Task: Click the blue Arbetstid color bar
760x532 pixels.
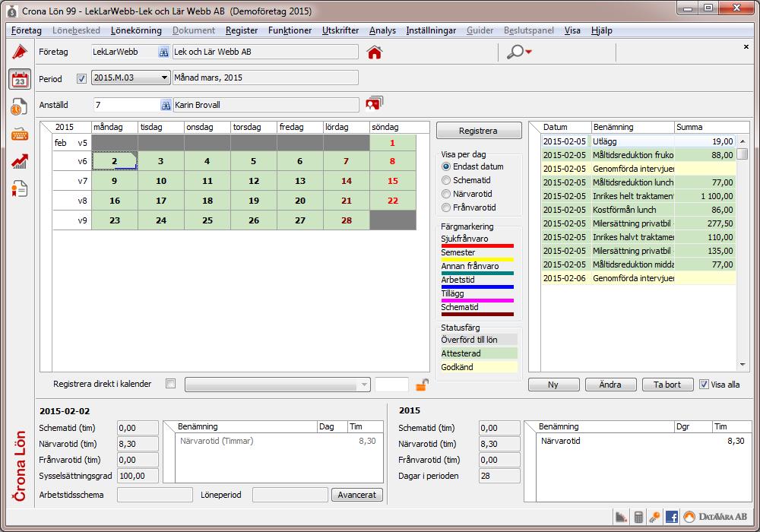Action: tap(477, 287)
